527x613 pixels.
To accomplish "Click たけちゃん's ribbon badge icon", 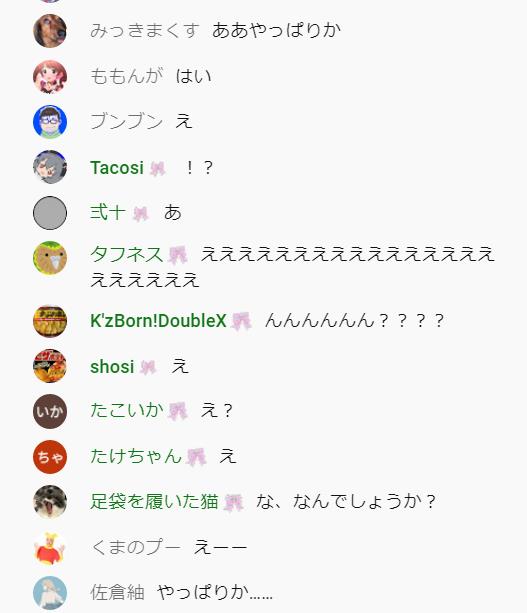I will pyautogui.click(x=196, y=457).
